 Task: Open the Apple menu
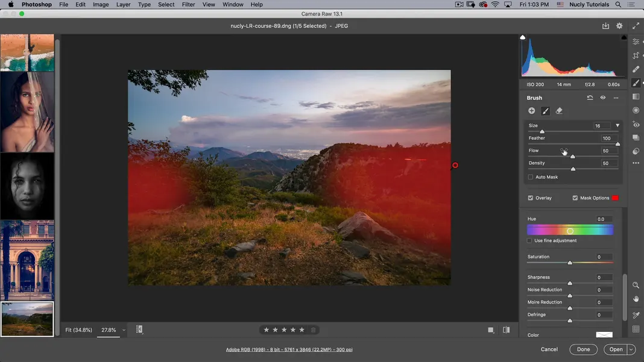tap(11, 4)
